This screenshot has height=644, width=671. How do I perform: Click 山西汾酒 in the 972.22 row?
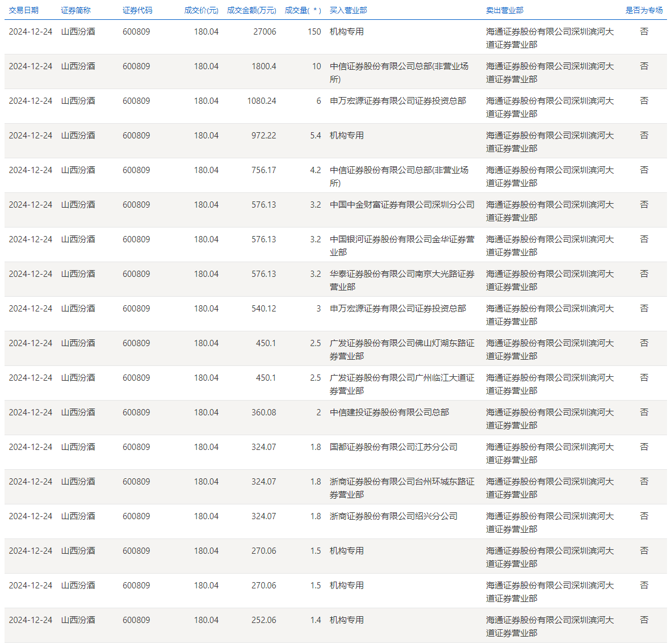(78, 136)
